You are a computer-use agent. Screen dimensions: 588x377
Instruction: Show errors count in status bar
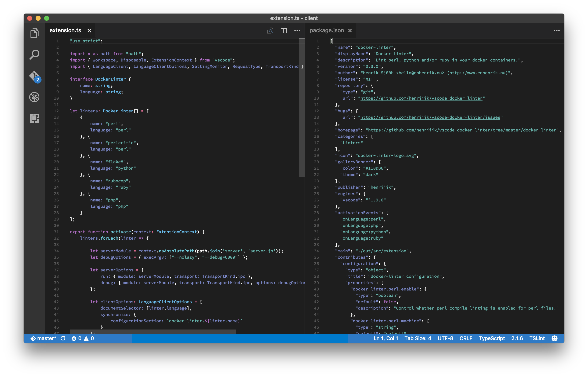76,338
